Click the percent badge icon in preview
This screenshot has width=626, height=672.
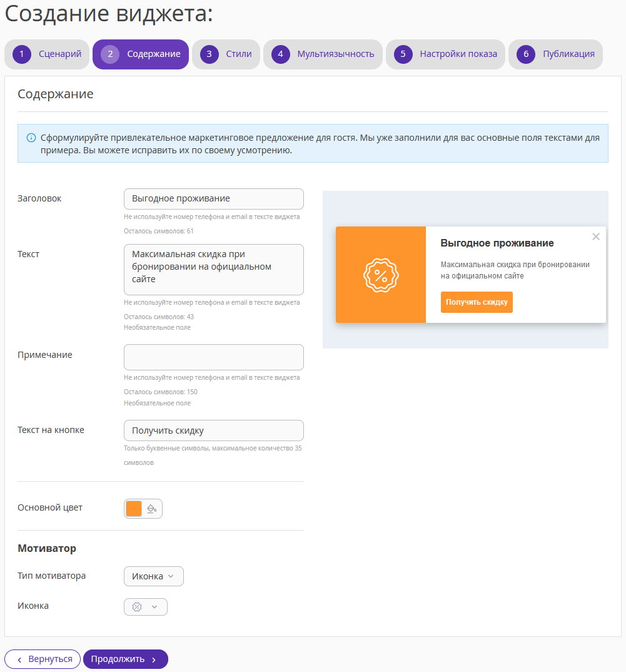click(x=381, y=275)
